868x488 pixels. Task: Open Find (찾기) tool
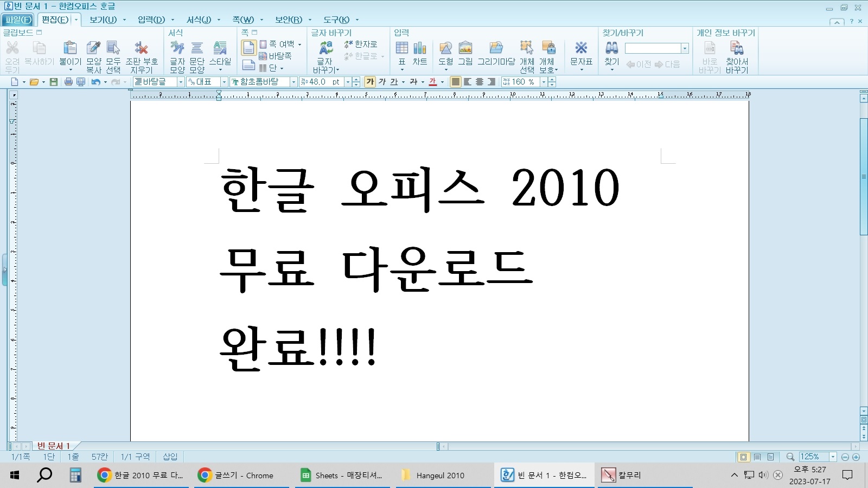pos(611,52)
